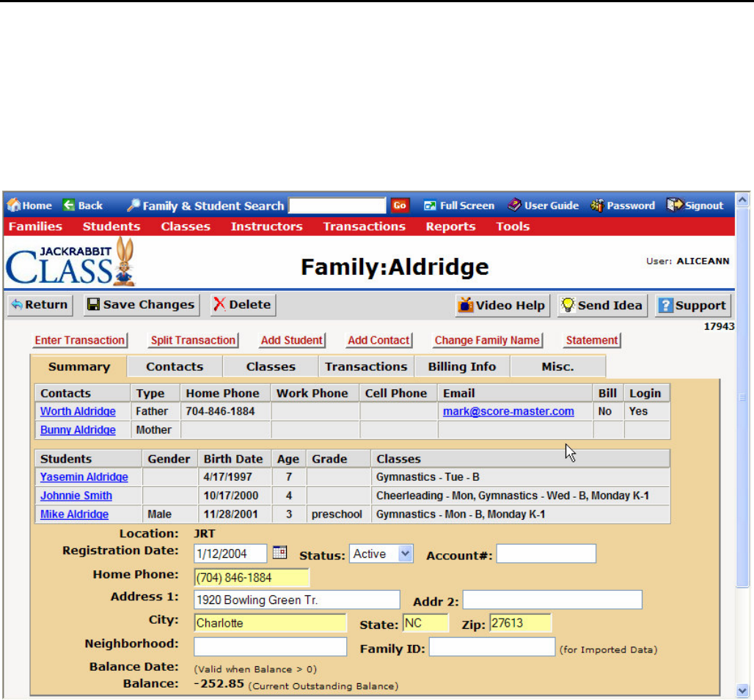This screenshot has width=754, height=700.
Task: Open the Instructors menu
Action: pos(266,226)
